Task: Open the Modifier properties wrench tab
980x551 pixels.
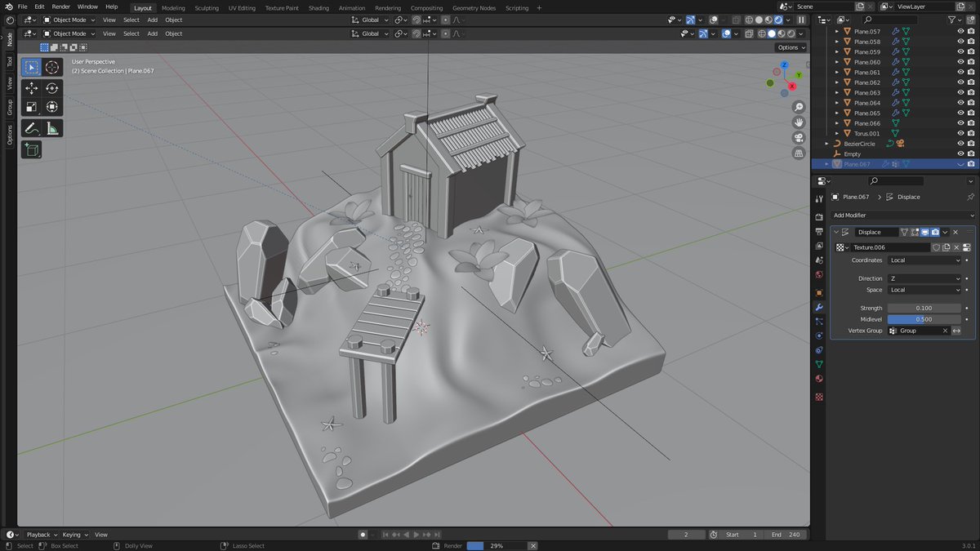Action: (819, 307)
